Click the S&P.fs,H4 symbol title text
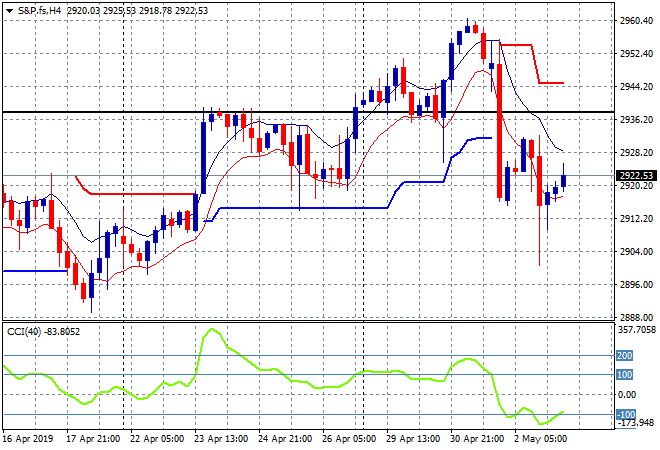 click(x=40, y=11)
